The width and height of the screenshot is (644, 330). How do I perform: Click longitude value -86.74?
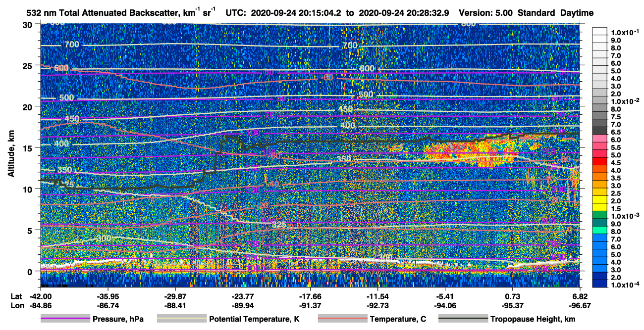coord(108,305)
